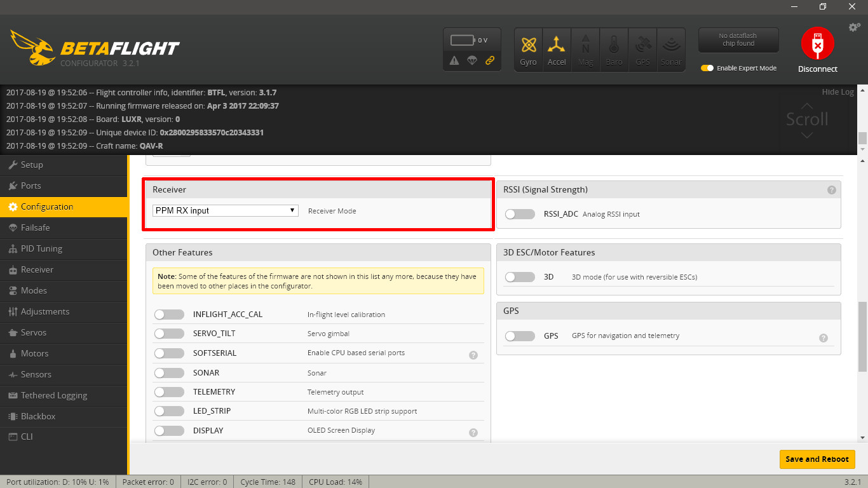Viewport: 868px width, 488px height.
Task: Enable LED_STRIP switch
Action: (169, 410)
